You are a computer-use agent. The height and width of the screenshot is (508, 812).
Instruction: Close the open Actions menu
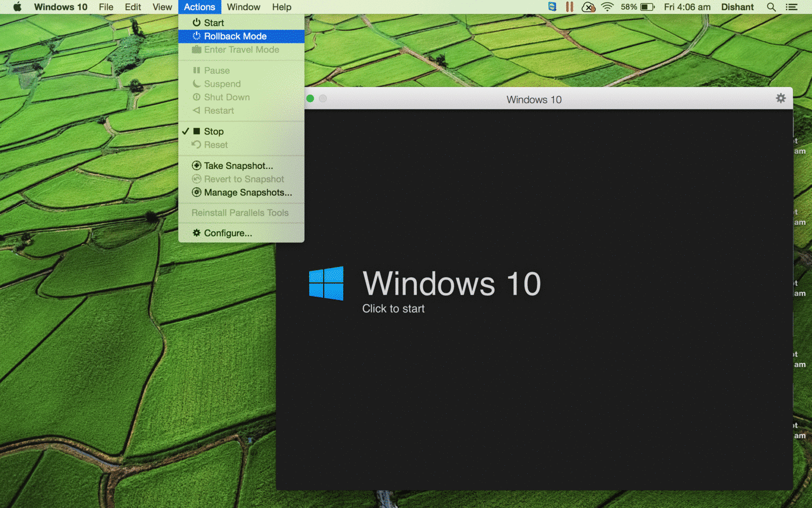click(199, 7)
